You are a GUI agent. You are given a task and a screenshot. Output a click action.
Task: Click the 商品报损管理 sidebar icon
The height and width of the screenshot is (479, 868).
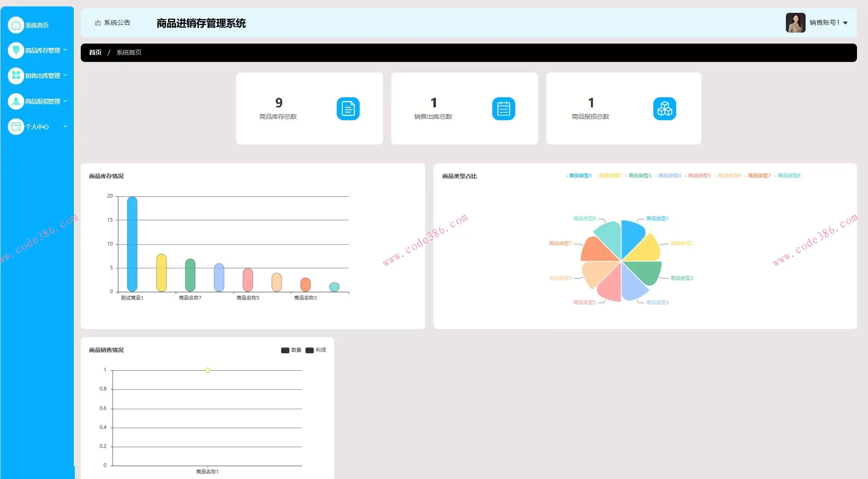(16, 101)
